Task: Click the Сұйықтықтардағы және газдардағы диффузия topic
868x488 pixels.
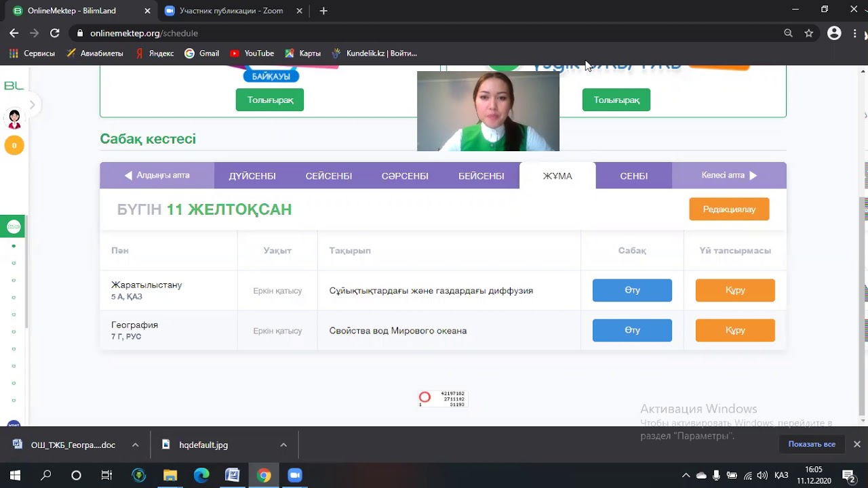Action: click(431, 291)
